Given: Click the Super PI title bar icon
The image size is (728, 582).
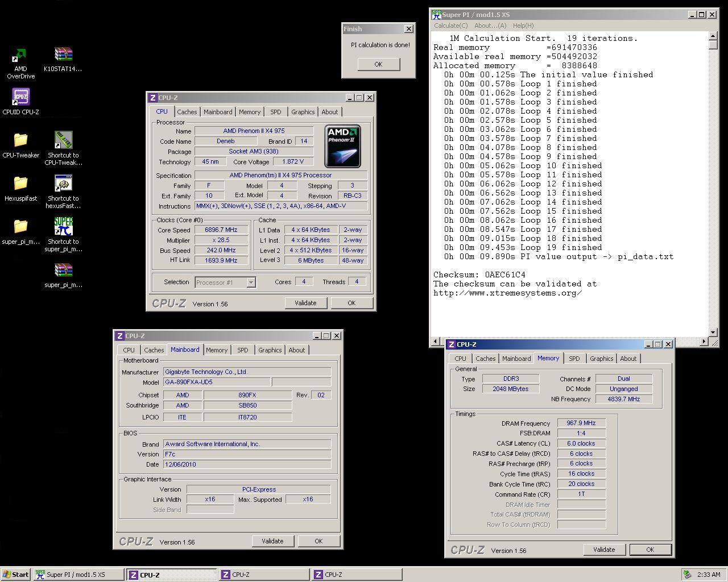Looking at the screenshot, I should [436, 15].
